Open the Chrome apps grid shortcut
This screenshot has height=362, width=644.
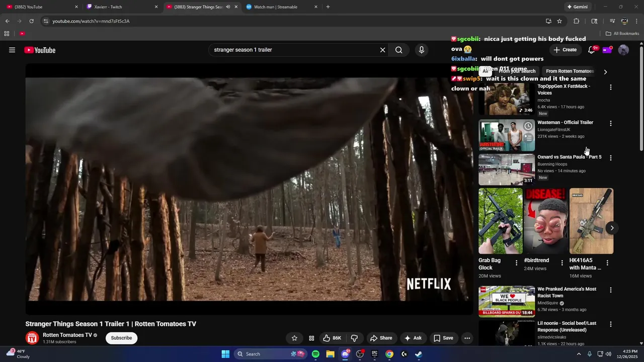(7, 34)
